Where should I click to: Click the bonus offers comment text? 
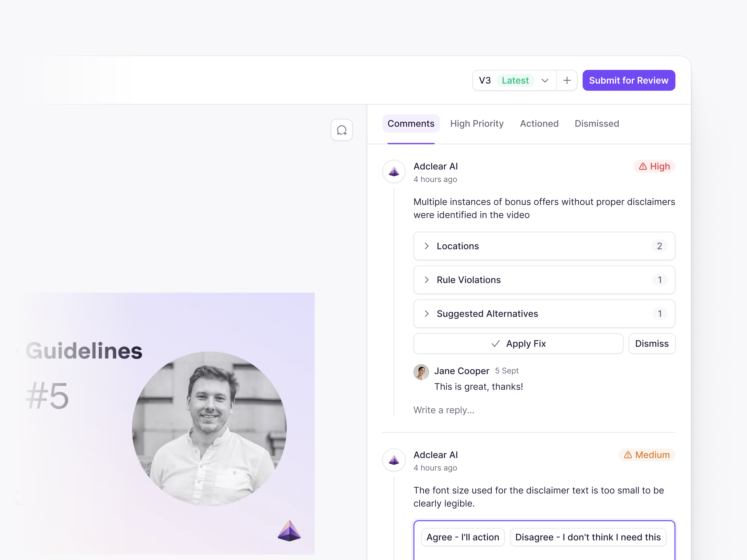tap(544, 208)
